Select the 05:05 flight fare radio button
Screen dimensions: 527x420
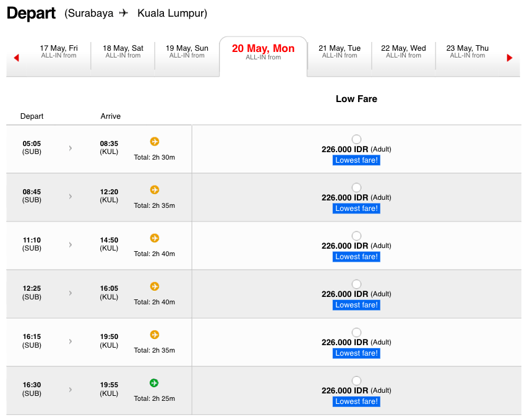356,139
